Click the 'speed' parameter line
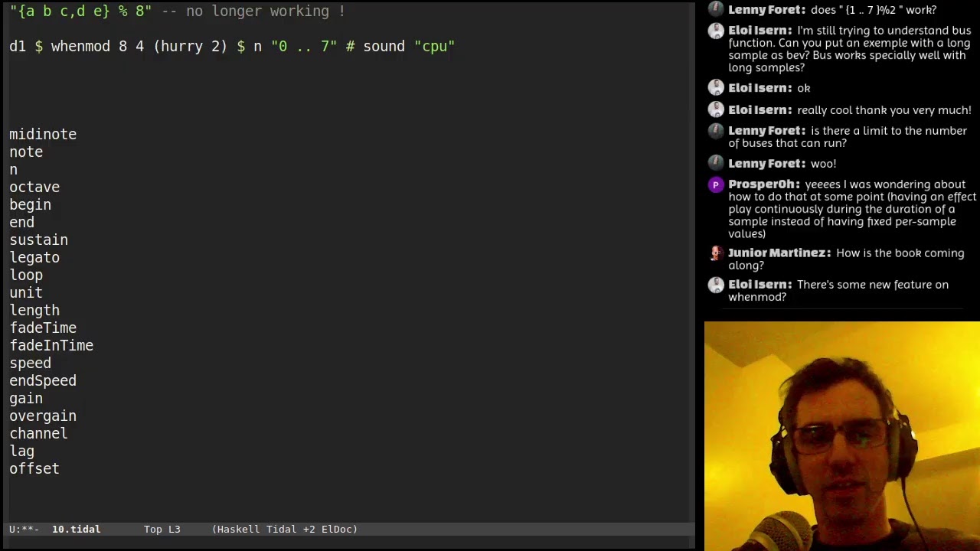 [30, 364]
